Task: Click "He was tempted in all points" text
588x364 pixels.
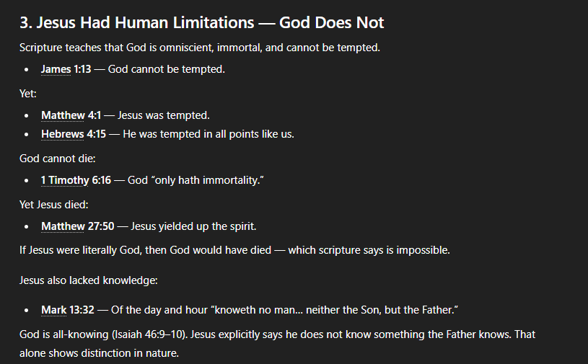Action: click(208, 134)
